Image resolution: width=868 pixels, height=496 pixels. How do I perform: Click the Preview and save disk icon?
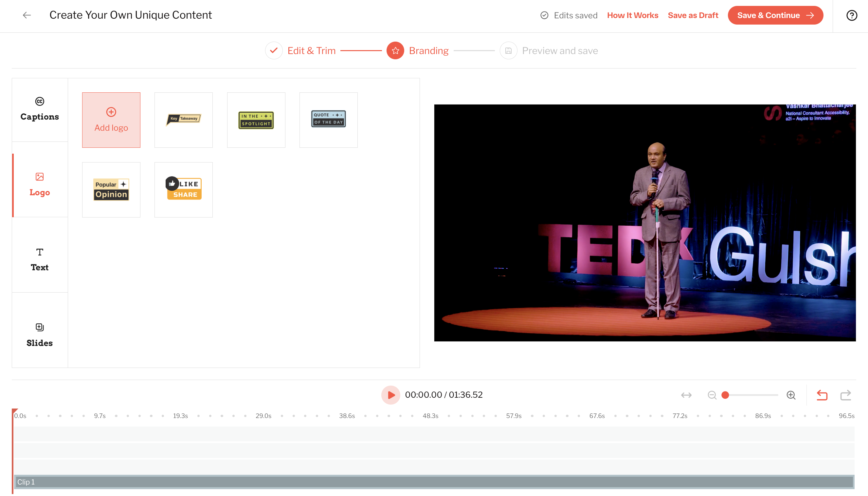coord(508,51)
